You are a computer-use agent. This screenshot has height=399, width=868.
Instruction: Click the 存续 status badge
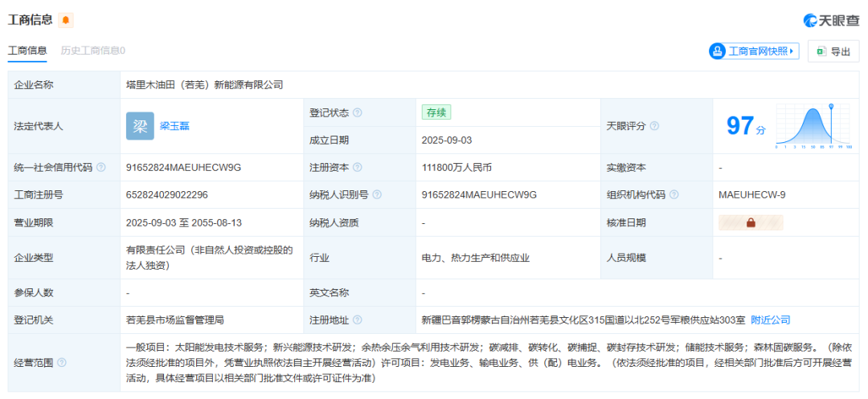coord(436,112)
